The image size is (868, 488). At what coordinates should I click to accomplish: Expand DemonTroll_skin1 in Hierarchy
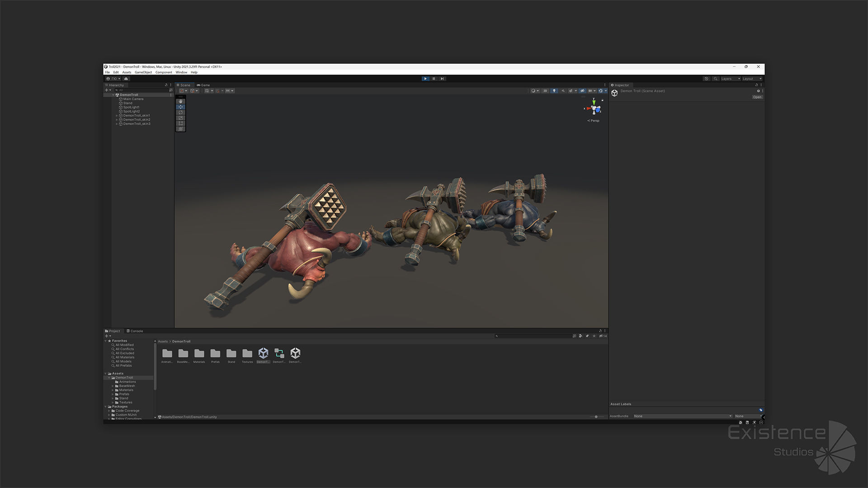117,116
